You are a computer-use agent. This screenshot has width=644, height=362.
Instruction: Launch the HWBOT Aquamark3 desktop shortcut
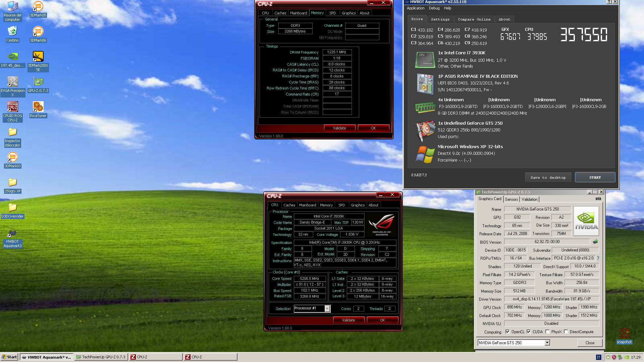(x=12, y=238)
